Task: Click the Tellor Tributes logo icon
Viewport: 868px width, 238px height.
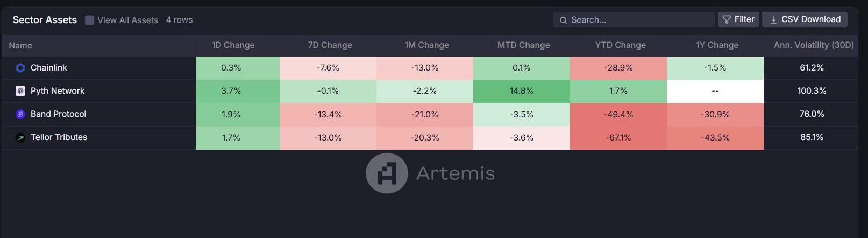Action: 20,137
